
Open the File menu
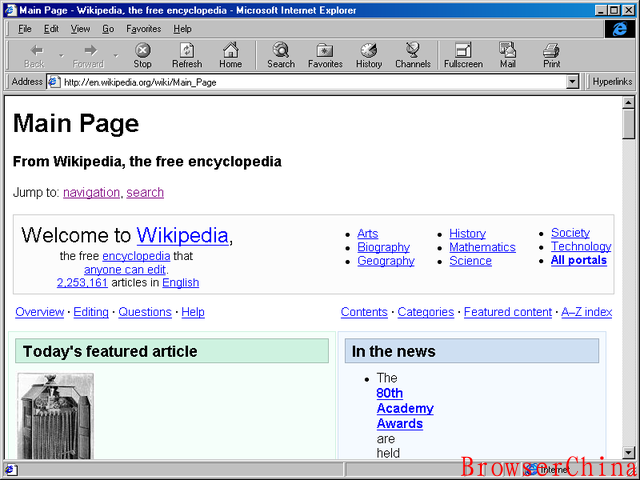[24, 29]
